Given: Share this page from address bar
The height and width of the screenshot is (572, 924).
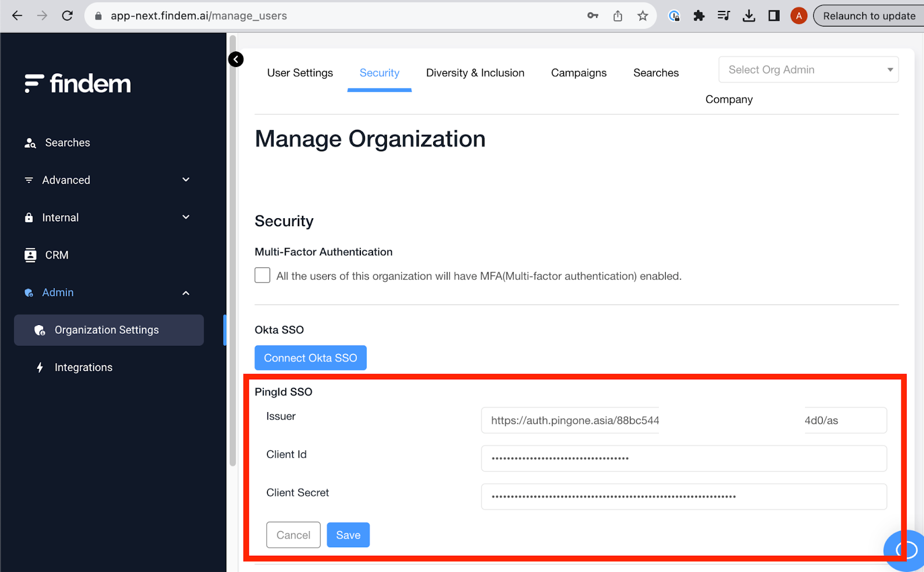Looking at the screenshot, I should pos(618,16).
